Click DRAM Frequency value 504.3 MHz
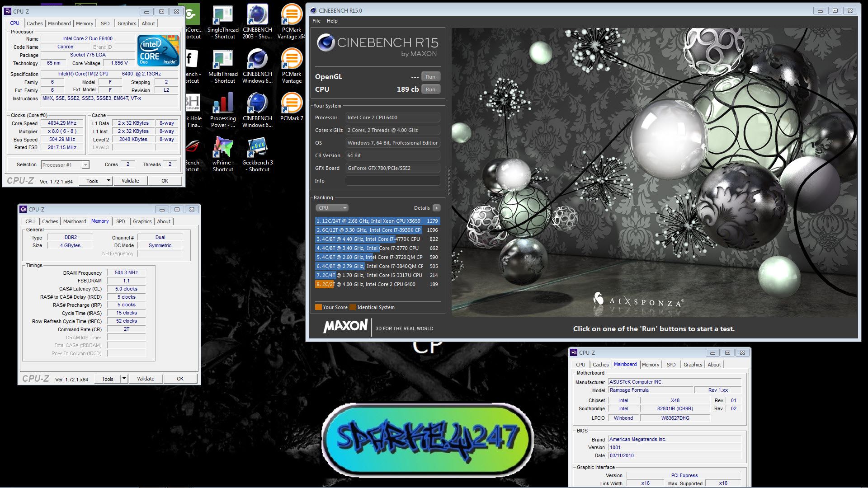Viewport: 868px width, 488px height. click(x=126, y=272)
